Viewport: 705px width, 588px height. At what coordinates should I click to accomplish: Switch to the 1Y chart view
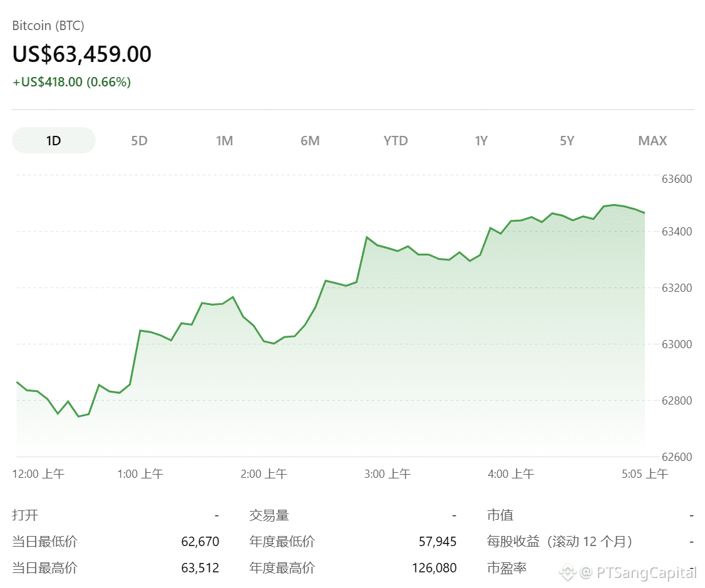[481, 141]
